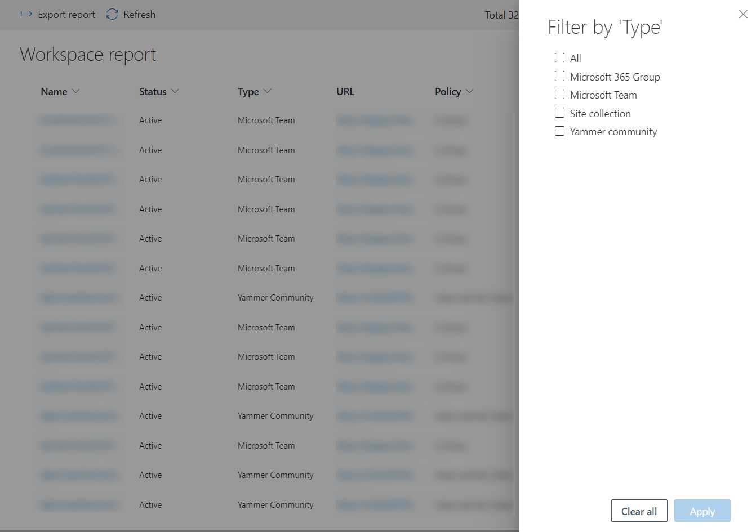Open the first workspace's blurred URL link

coord(376,120)
